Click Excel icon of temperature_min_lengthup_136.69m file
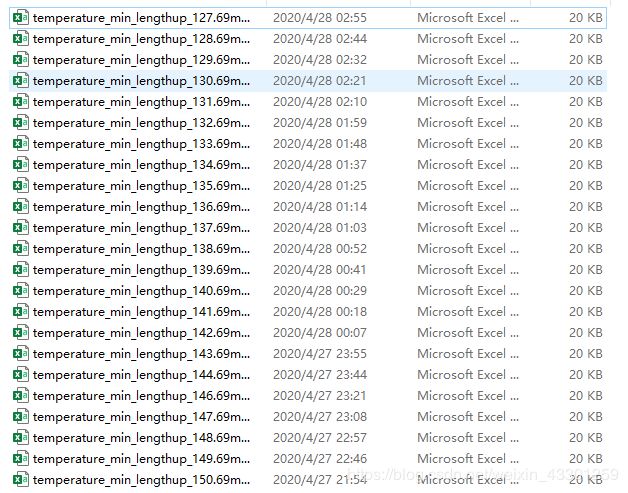This screenshot has height=493, width=628. coord(20,207)
